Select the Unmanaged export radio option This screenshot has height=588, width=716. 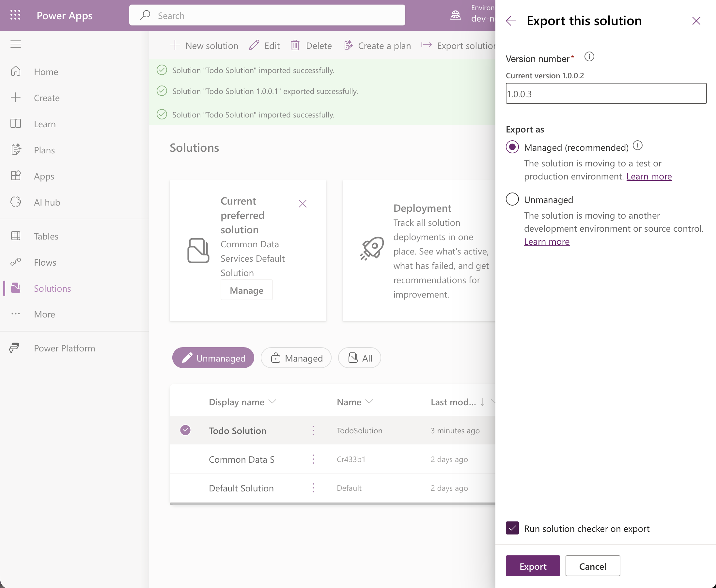[x=512, y=199]
